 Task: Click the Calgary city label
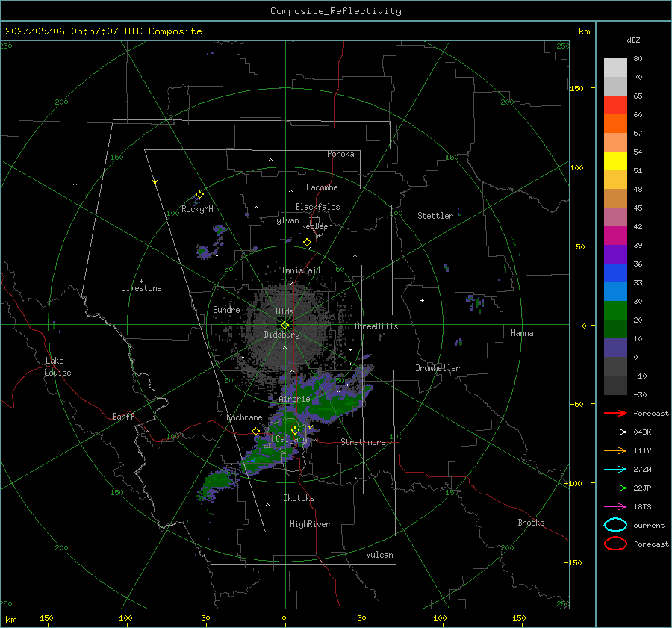pyautogui.click(x=291, y=439)
